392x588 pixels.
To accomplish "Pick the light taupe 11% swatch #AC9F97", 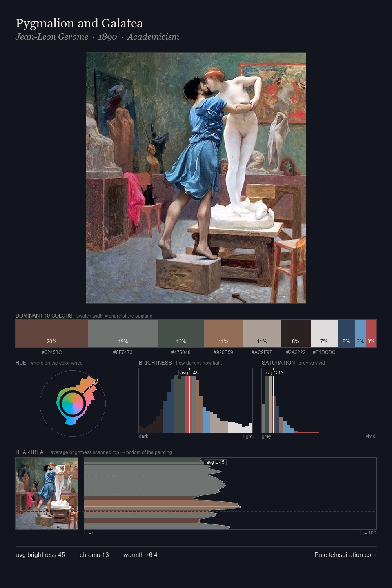I will point(262,334).
